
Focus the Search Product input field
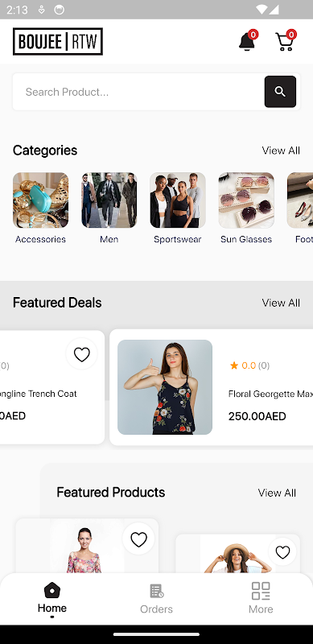click(x=138, y=92)
